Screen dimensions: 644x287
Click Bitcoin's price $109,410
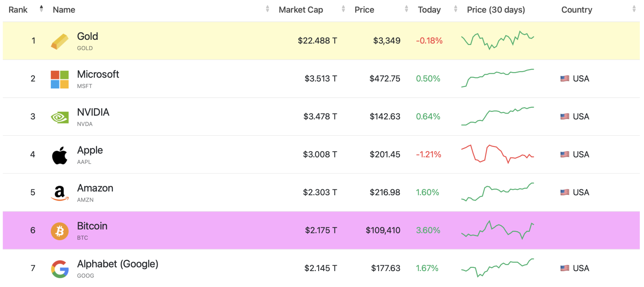pos(383,230)
